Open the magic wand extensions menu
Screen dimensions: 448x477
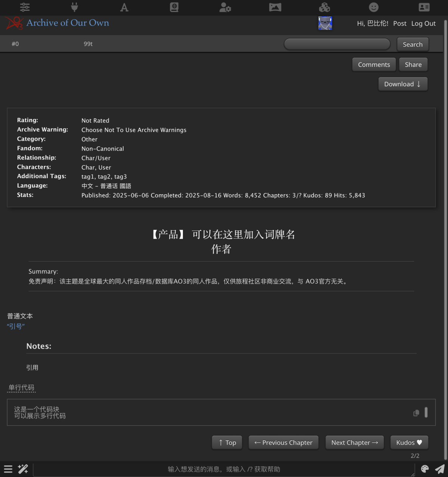coord(23,469)
